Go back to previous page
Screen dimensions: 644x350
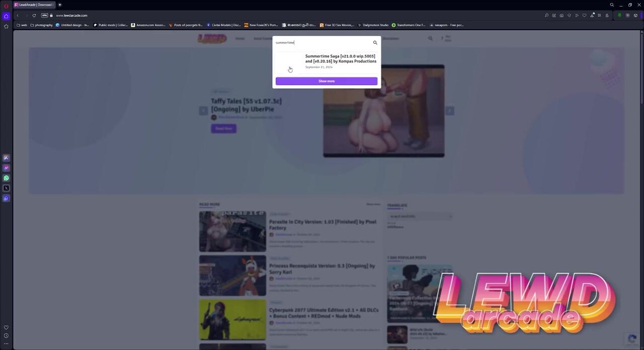click(x=18, y=16)
